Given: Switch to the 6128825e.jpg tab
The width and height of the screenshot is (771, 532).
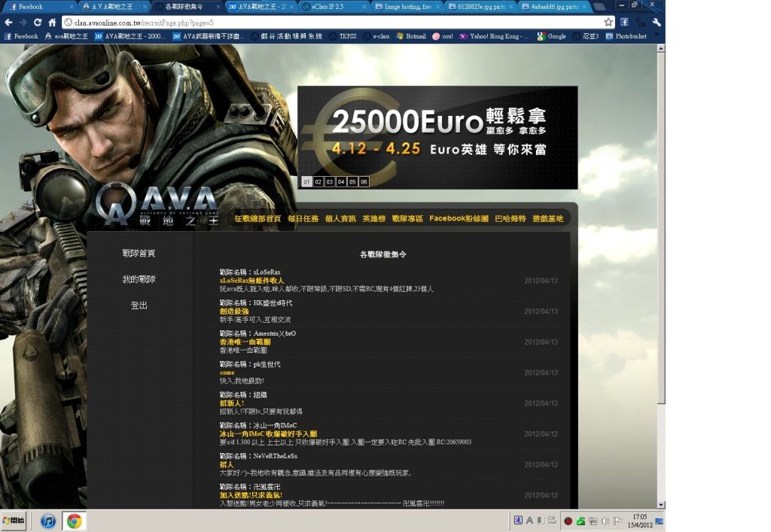Looking at the screenshot, I should (481, 6).
